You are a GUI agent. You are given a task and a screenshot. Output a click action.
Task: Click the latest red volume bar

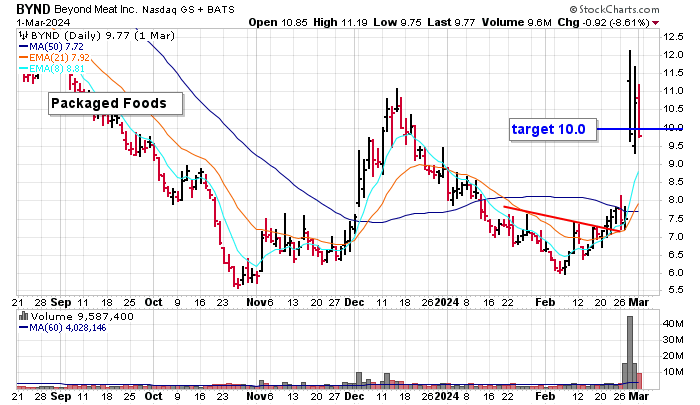click(639, 380)
